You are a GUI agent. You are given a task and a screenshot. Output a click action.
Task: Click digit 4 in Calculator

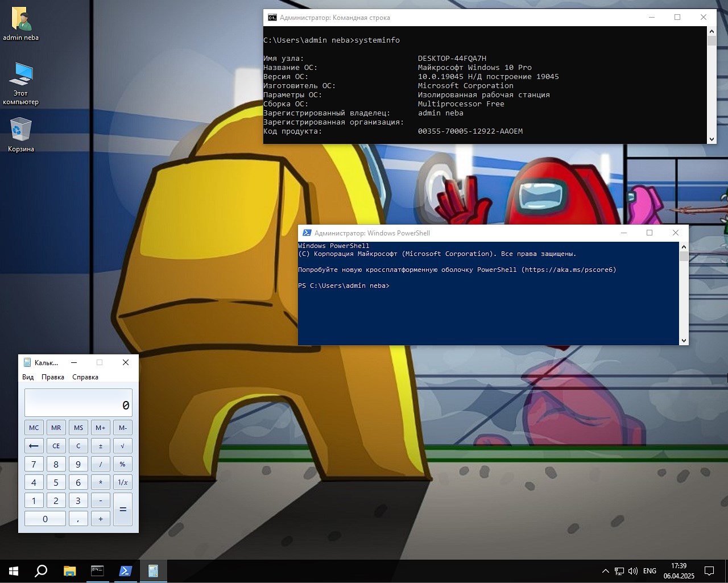pyautogui.click(x=34, y=482)
